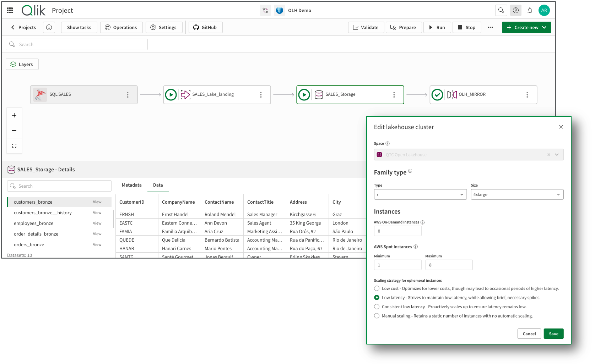
Task: Zoom in on the pipeline canvas
Action: coord(14,115)
